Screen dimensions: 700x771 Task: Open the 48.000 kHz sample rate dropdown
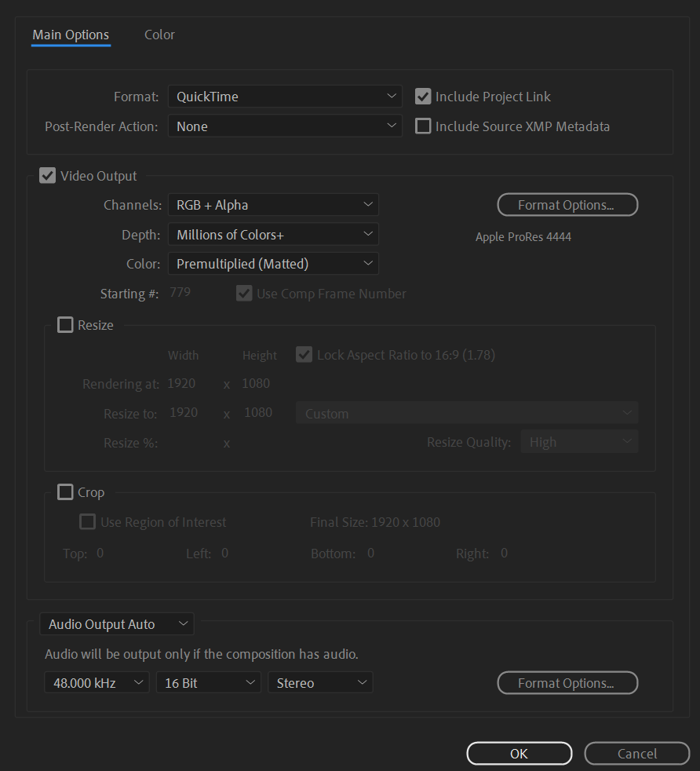pos(96,682)
